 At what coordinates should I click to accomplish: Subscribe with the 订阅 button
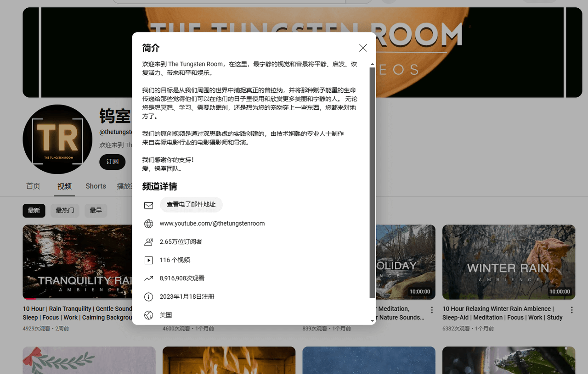pyautogui.click(x=113, y=162)
